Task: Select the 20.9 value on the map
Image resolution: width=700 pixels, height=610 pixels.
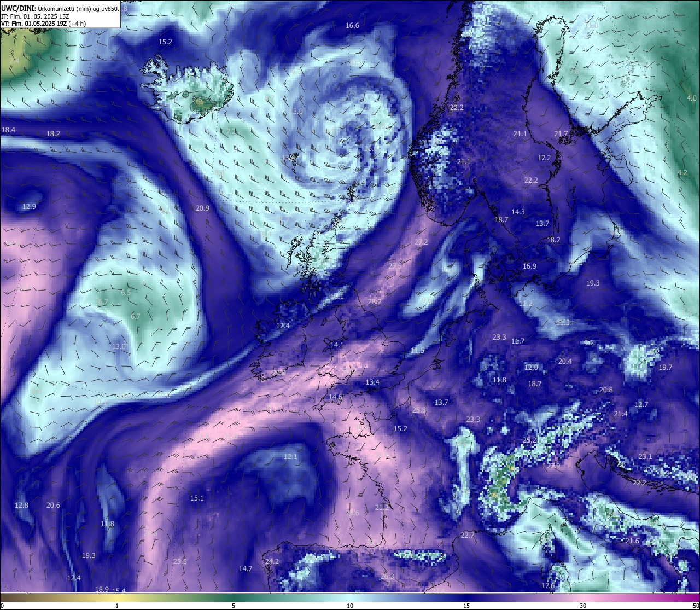Action: pos(202,208)
